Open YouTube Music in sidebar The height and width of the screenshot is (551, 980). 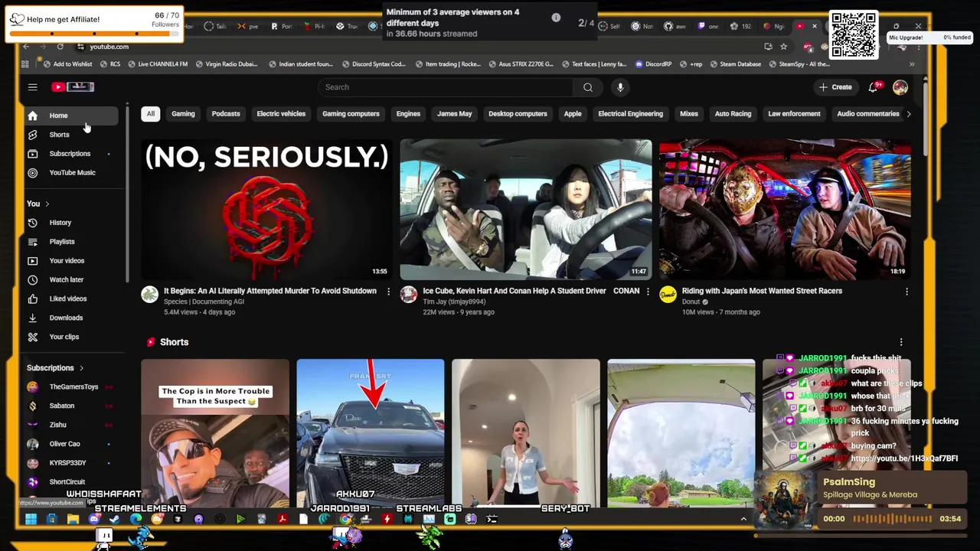point(70,173)
